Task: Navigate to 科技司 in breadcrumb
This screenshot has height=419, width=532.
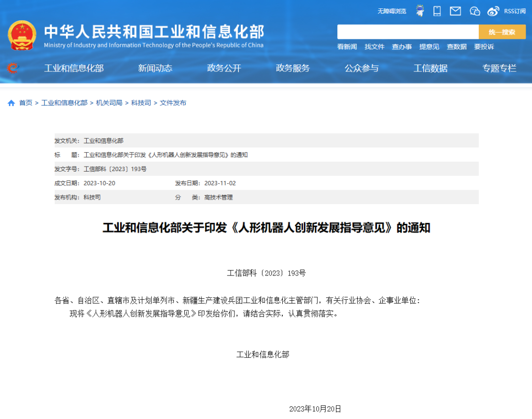Action: [141, 103]
